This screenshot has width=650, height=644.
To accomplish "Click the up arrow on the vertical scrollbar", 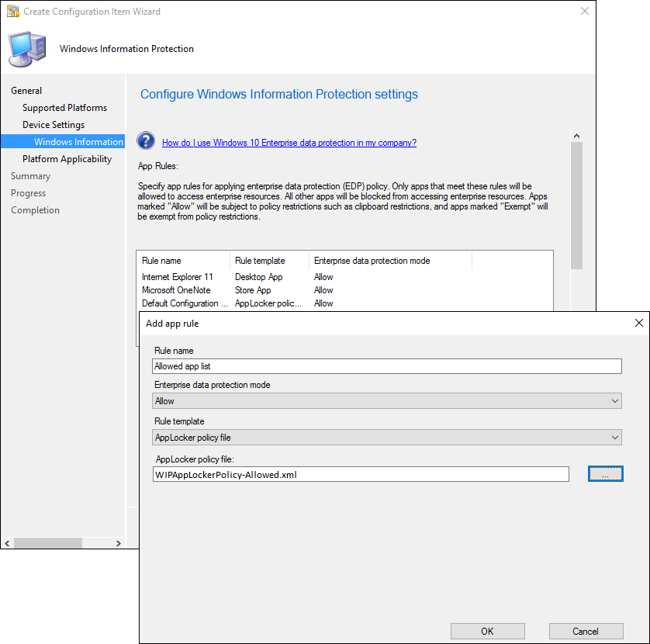I will (x=576, y=134).
